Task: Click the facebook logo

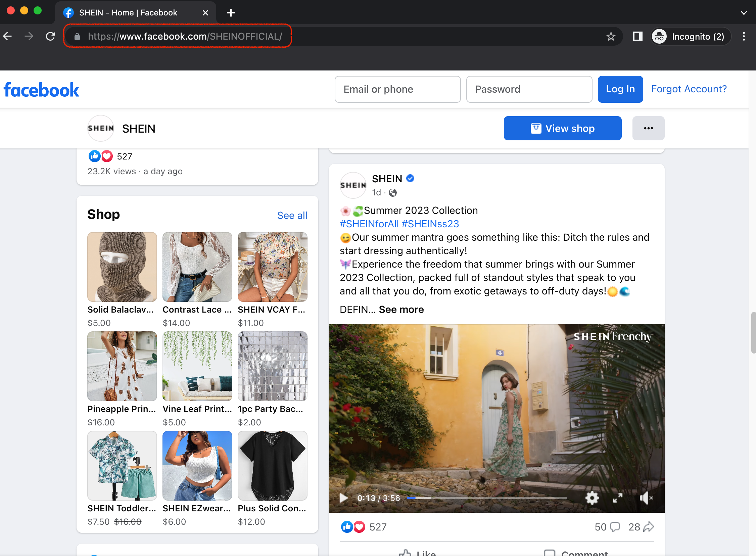Action: coord(41,90)
